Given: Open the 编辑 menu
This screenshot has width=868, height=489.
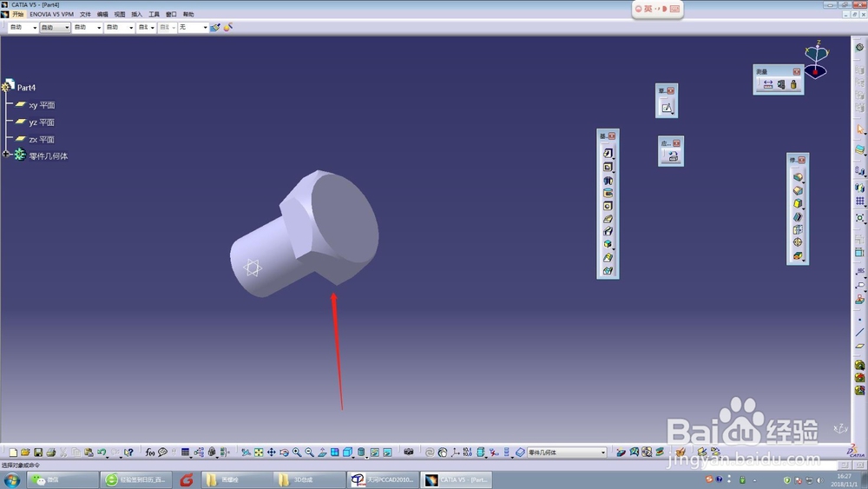Looking at the screenshot, I should [102, 15].
